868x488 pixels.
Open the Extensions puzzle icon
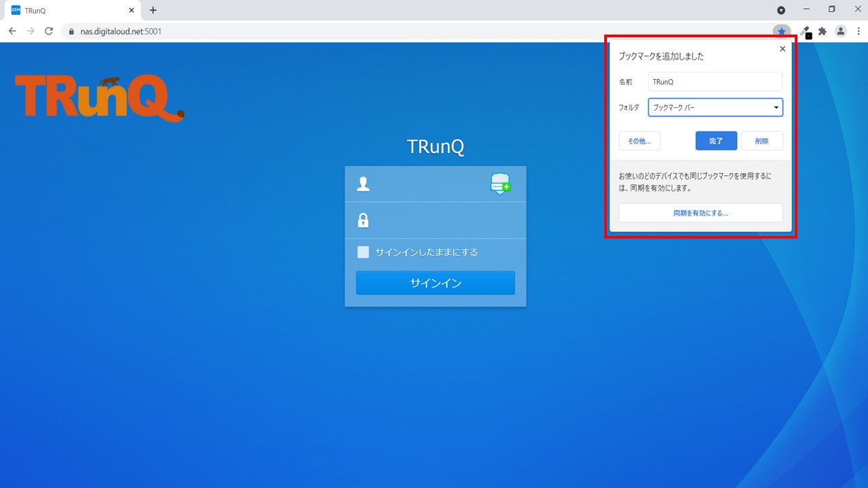click(x=823, y=31)
